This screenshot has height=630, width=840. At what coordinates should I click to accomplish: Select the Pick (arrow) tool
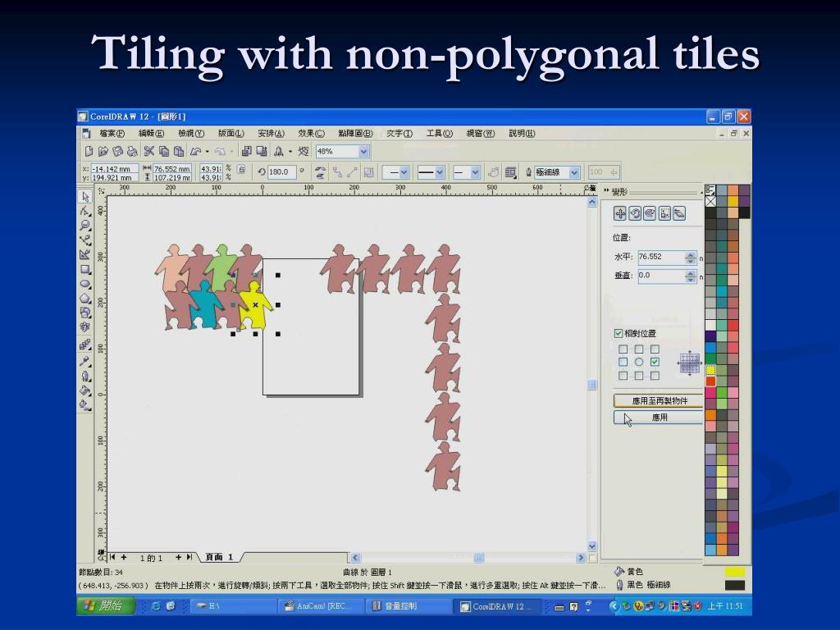click(85, 197)
